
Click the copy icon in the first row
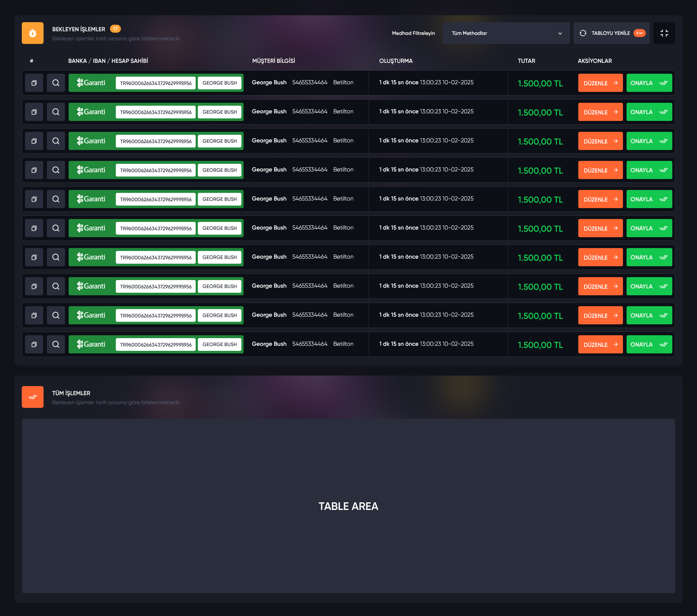[x=34, y=83]
